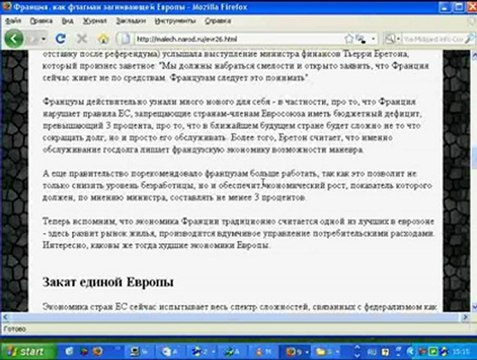Click the page identity icon beside the URL
The height and width of the screenshot is (360, 477).
(x=125, y=39)
